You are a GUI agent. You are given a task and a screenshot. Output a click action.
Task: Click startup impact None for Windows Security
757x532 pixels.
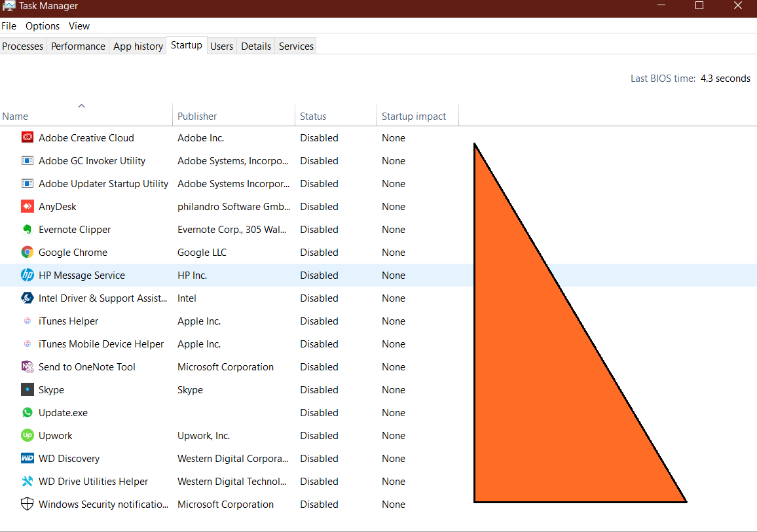tap(394, 505)
